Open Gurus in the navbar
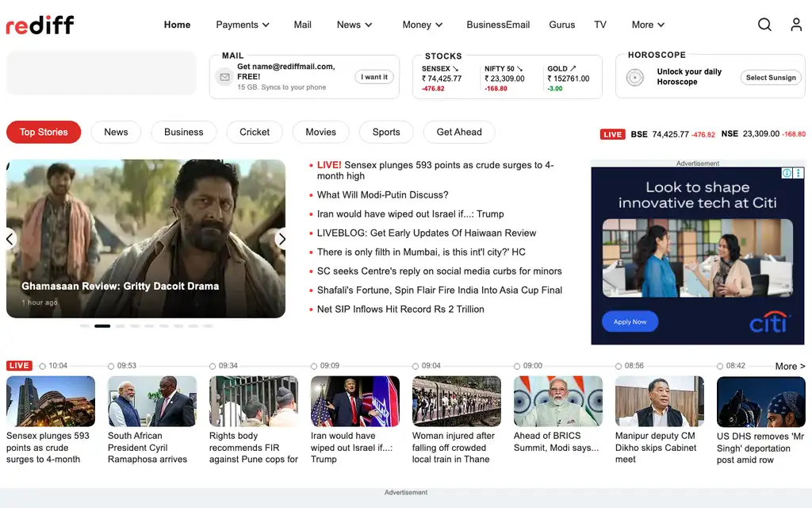The height and width of the screenshot is (508, 812). (562, 25)
